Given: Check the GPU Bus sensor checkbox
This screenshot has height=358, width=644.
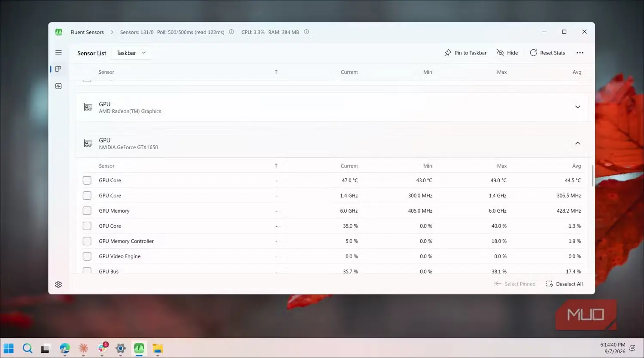Looking at the screenshot, I should 87,271.
